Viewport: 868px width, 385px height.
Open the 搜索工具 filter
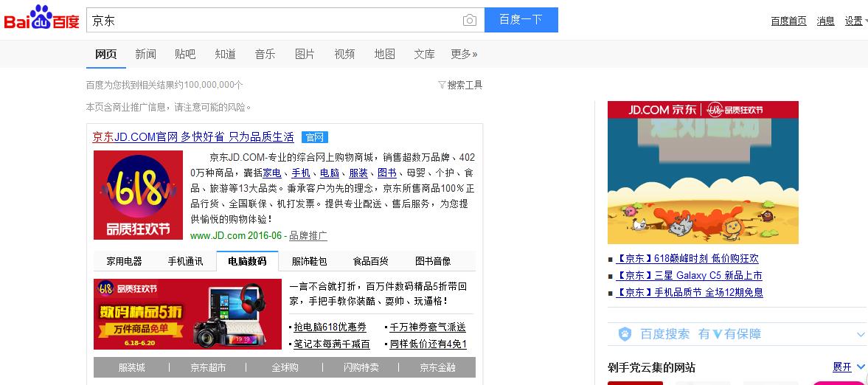pyautogui.click(x=461, y=85)
